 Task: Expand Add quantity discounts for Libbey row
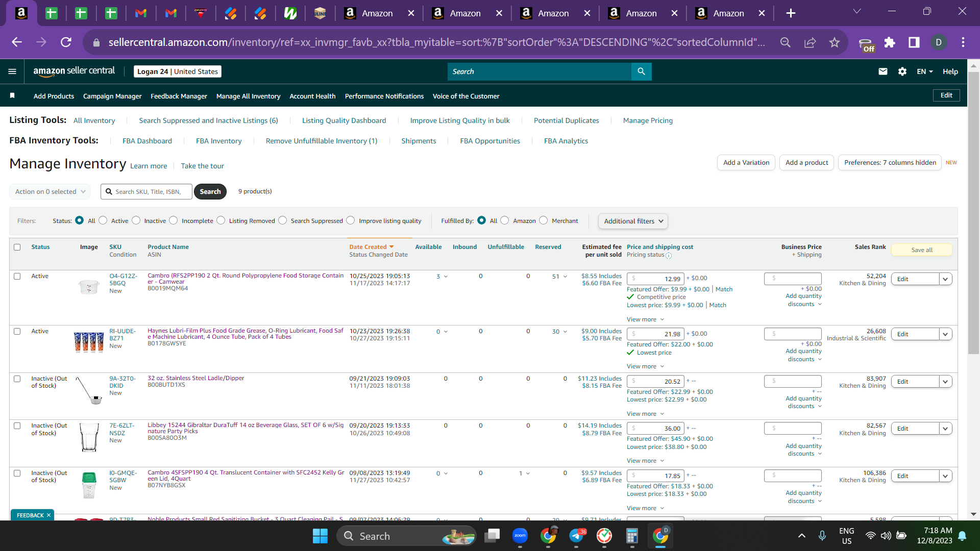pyautogui.click(x=804, y=449)
